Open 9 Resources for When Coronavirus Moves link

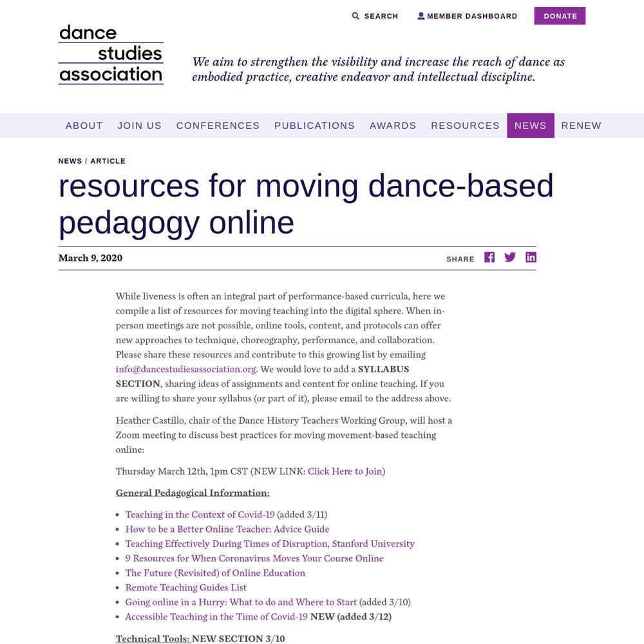point(254,558)
